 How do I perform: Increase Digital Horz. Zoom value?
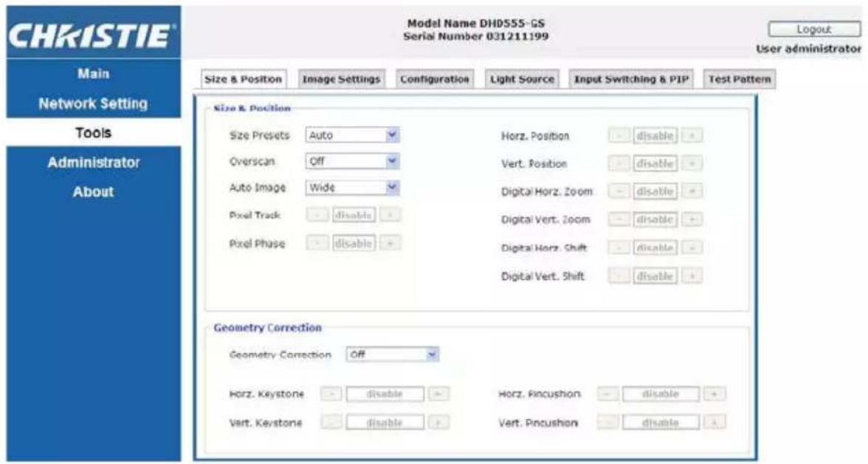[692, 191]
